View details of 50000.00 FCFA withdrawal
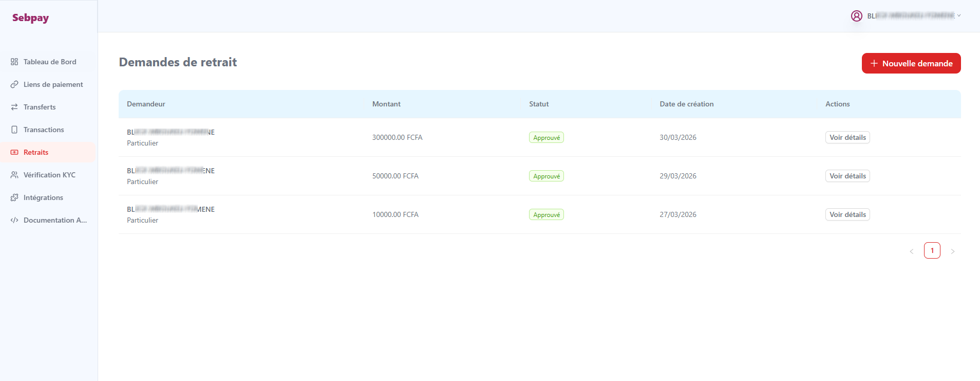The image size is (980, 381). tap(847, 176)
